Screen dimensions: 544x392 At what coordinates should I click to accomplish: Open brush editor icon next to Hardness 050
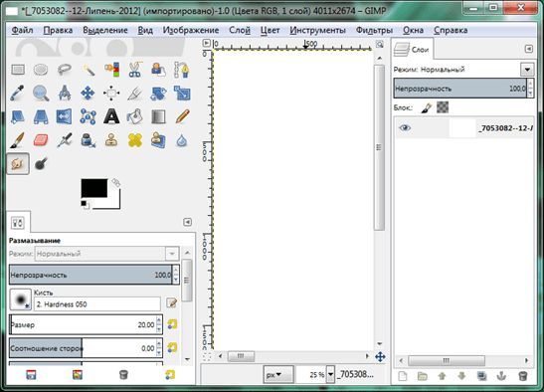tap(171, 303)
